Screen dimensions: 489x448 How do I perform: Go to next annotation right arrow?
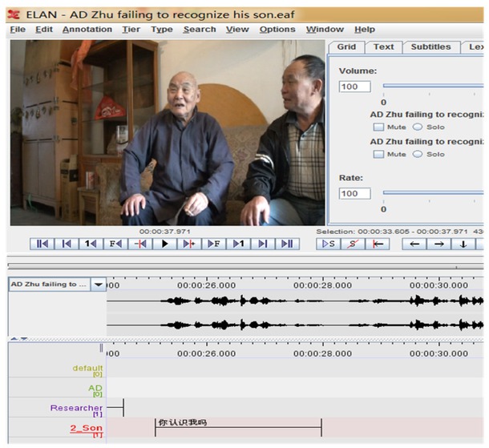[x=438, y=244]
